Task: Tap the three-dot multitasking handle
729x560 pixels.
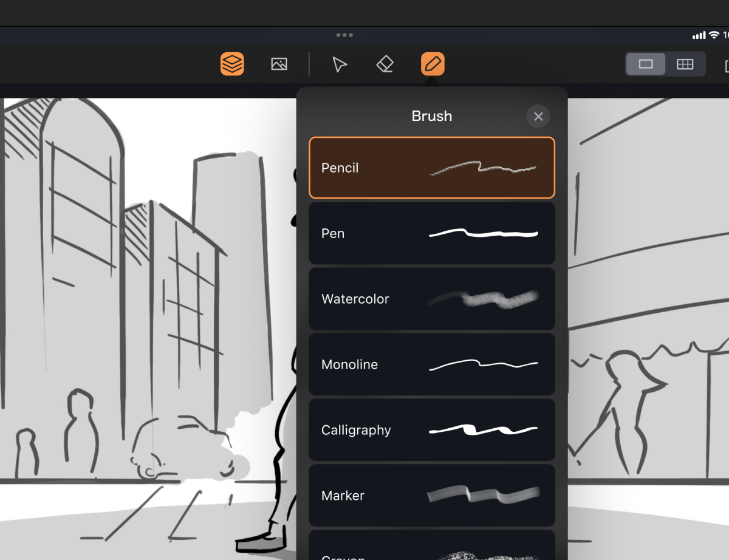Action: (344, 35)
